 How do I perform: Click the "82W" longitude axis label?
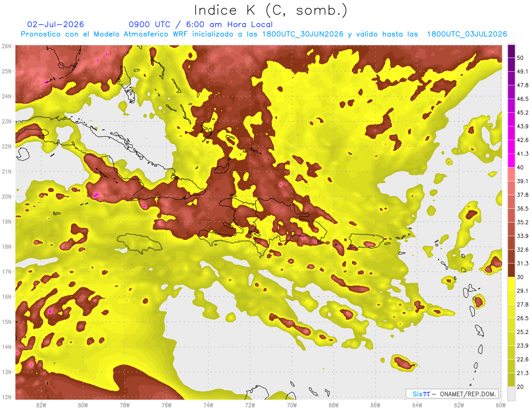coord(41,405)
